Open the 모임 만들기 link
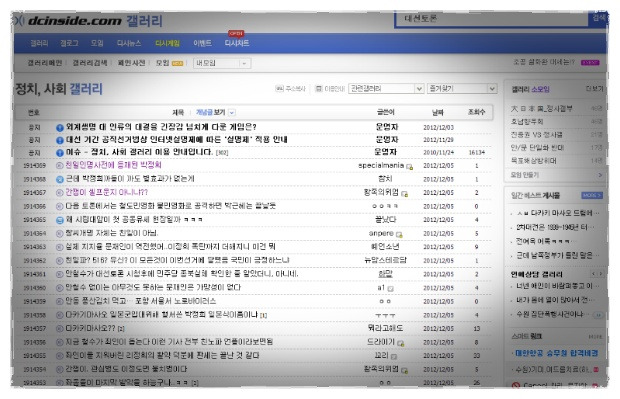This screenshot has height=399, width=620. pyautogui.click(x=525, y=175)
